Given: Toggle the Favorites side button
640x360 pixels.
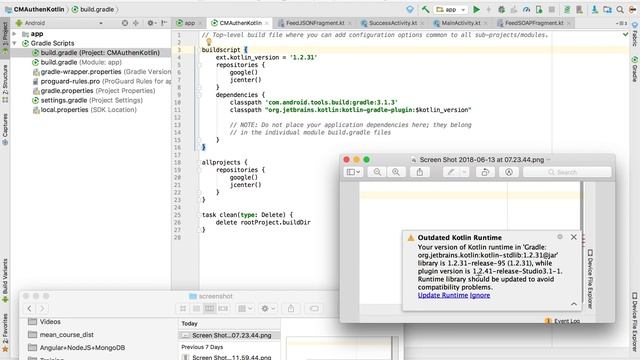Looking at the screenshot, I should [5, 332].
